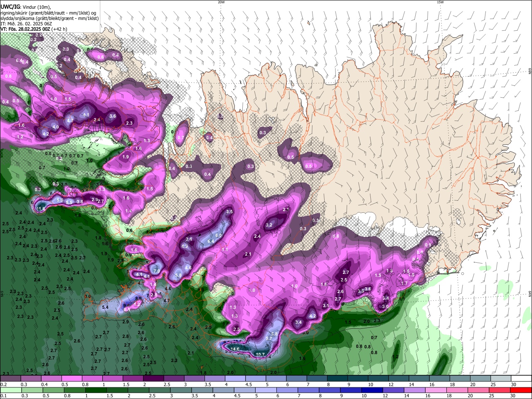
Task: Select the bright pink 0.5–0.8 snow-scale swatch
Action: point(71,379)
